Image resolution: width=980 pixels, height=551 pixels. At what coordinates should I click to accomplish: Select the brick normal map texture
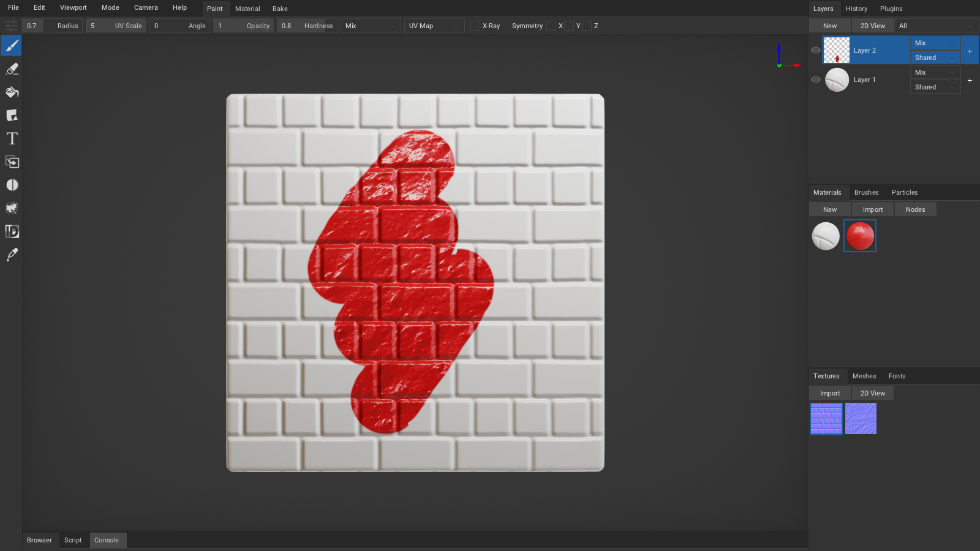coord(826,419)
